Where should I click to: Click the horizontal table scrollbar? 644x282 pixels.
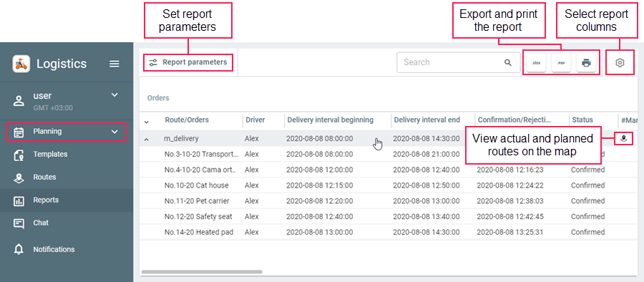tap(202, 272)
